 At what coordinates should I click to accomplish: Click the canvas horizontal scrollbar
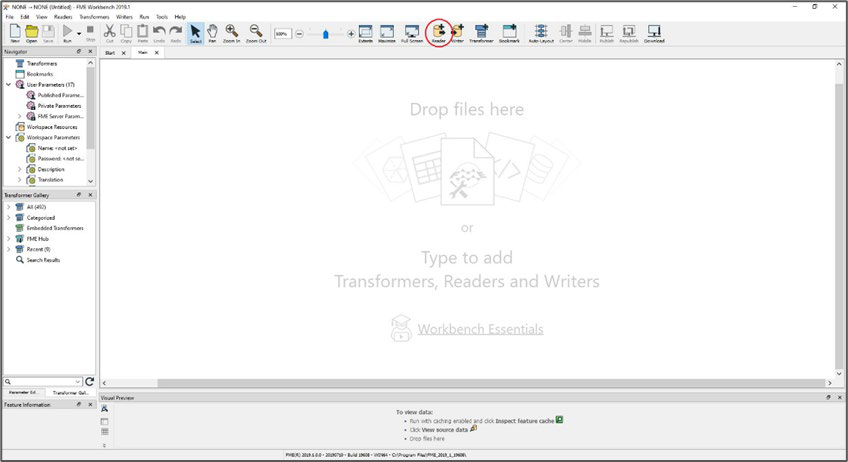pos(491,382)
